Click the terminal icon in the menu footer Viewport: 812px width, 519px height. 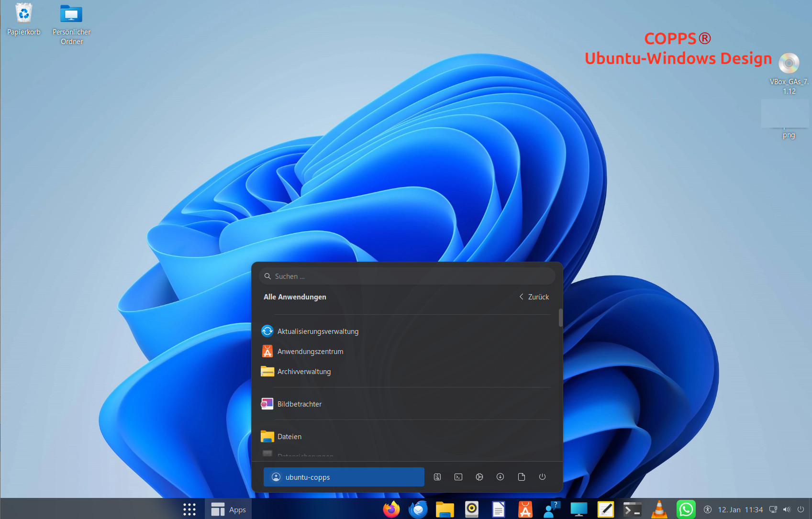click(x=458, y=477)
